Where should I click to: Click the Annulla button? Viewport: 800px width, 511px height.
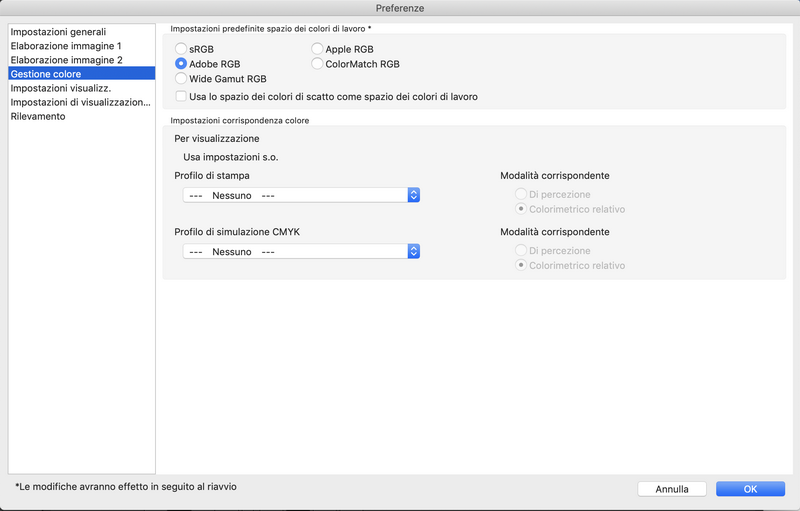672,489
